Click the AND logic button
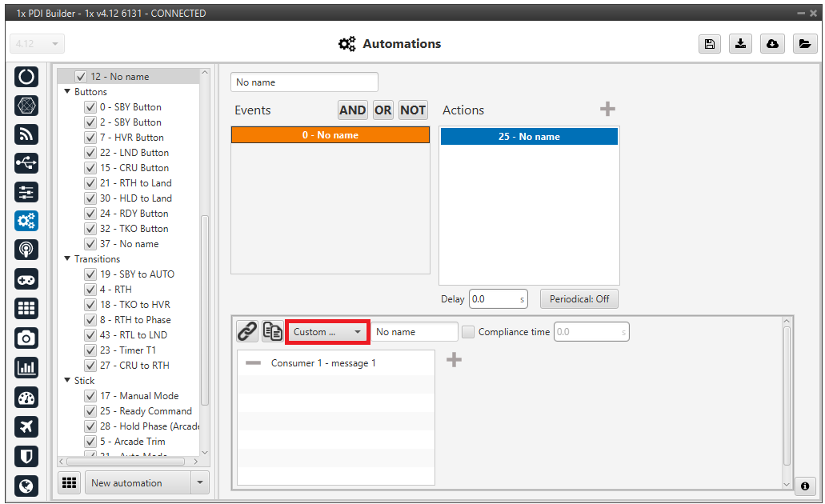This screenshot has width=825, height=504. click(x=352, y=110)
